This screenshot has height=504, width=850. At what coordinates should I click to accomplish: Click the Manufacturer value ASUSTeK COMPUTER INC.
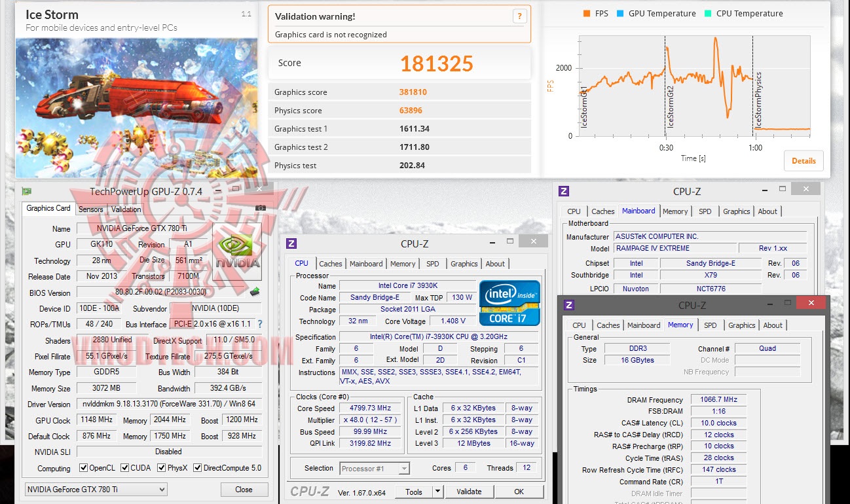click(x=710, y=236)
